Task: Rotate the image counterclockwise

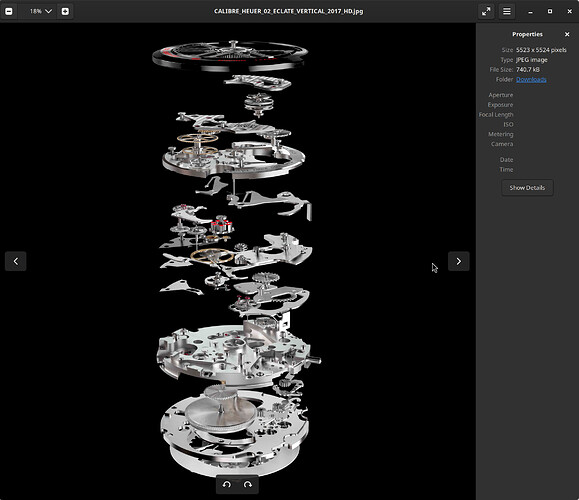Action: click(227, 484)
